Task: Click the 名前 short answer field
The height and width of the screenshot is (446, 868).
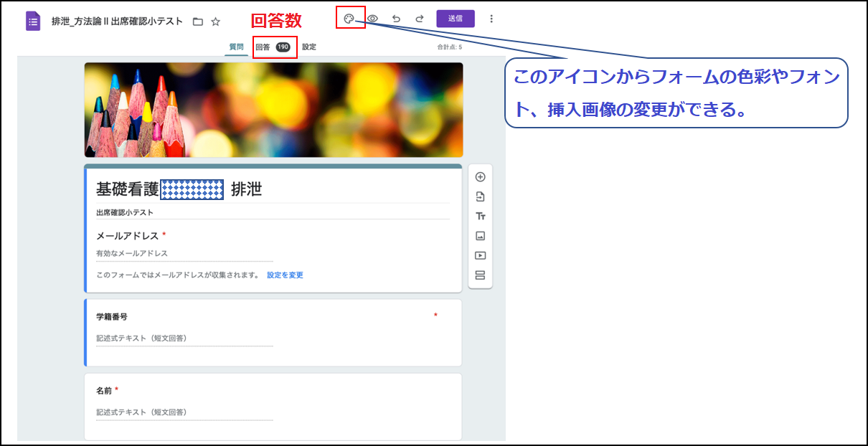Action: click(184, 413)
